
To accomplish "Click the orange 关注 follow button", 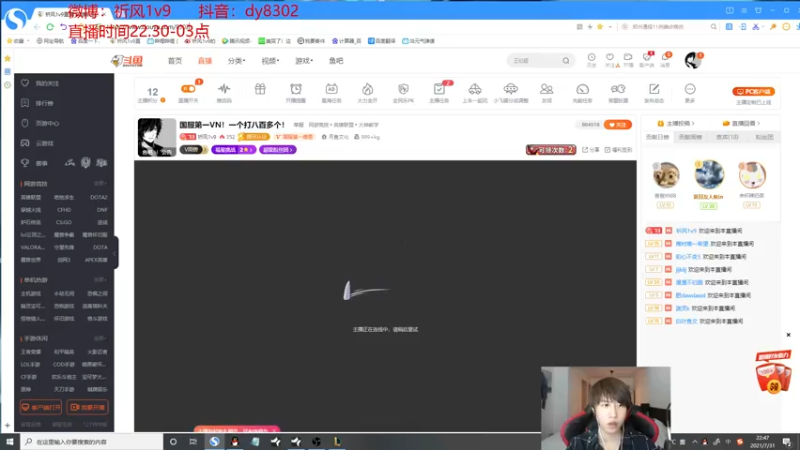I will [x=617, y=124].
